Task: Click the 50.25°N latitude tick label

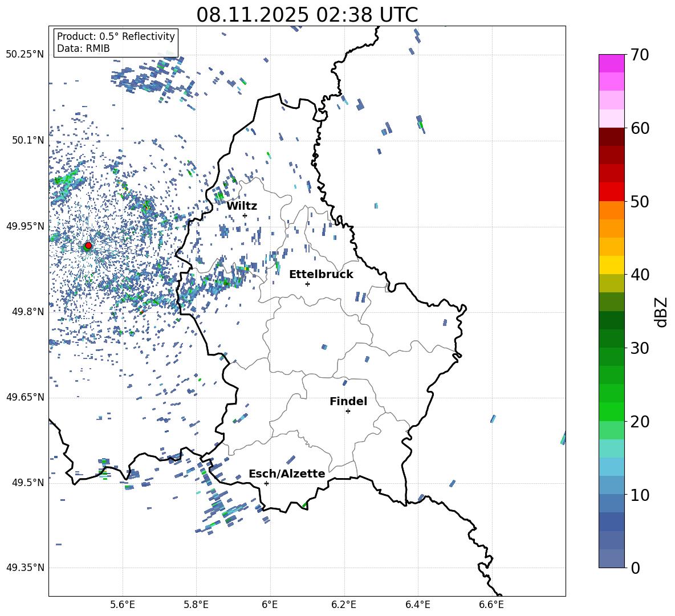Action: tap(25, 55)
